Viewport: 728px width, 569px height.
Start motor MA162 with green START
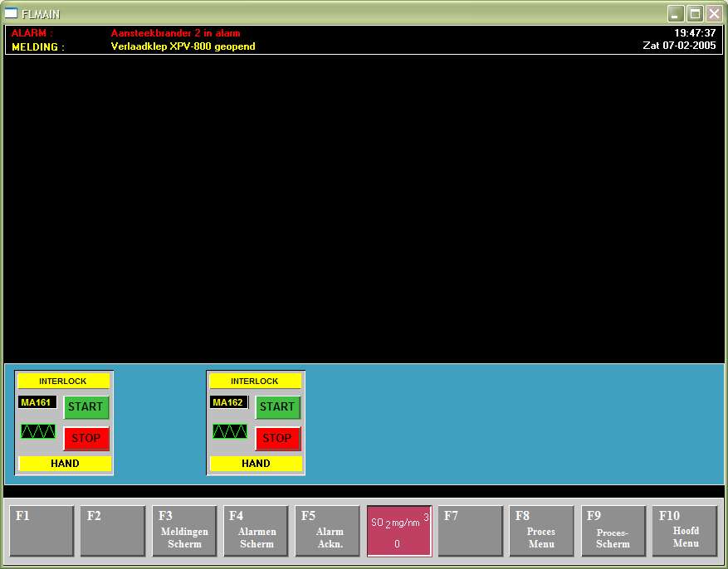(x=277, y=406)
